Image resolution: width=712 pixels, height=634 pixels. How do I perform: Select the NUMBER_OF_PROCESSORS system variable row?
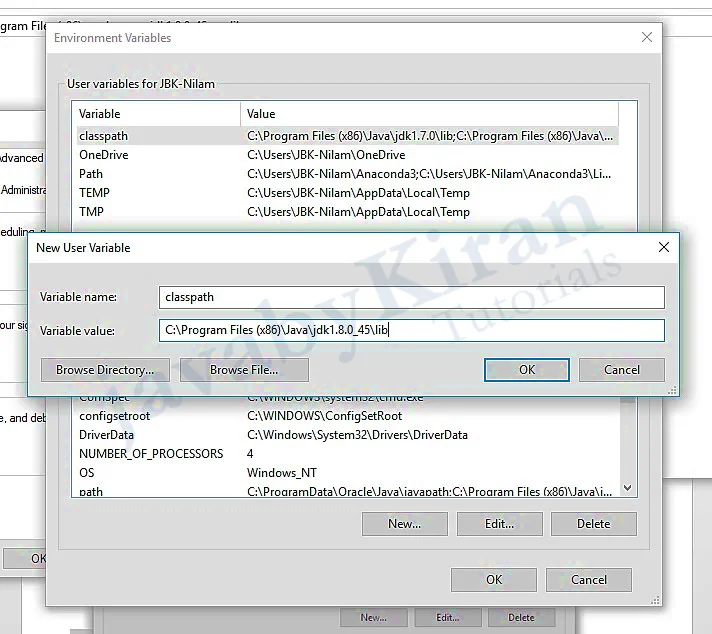(x=347, y=454)
